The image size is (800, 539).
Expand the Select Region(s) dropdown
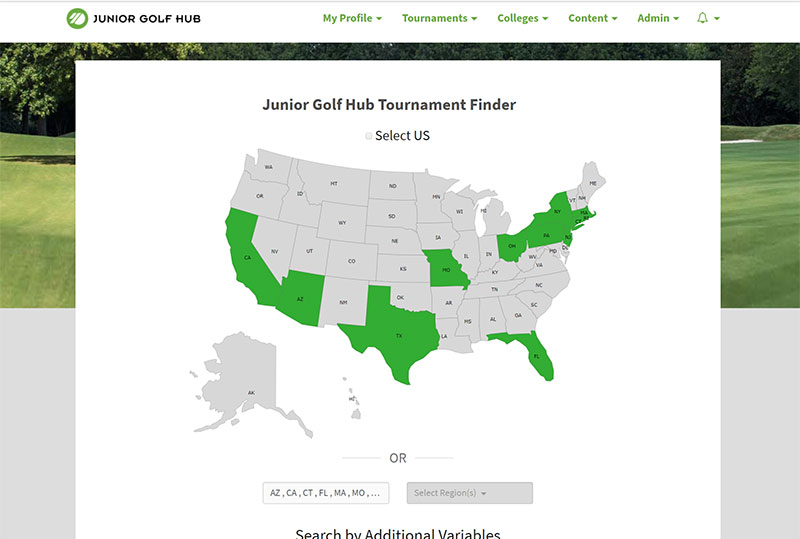(x=469, y=493)
